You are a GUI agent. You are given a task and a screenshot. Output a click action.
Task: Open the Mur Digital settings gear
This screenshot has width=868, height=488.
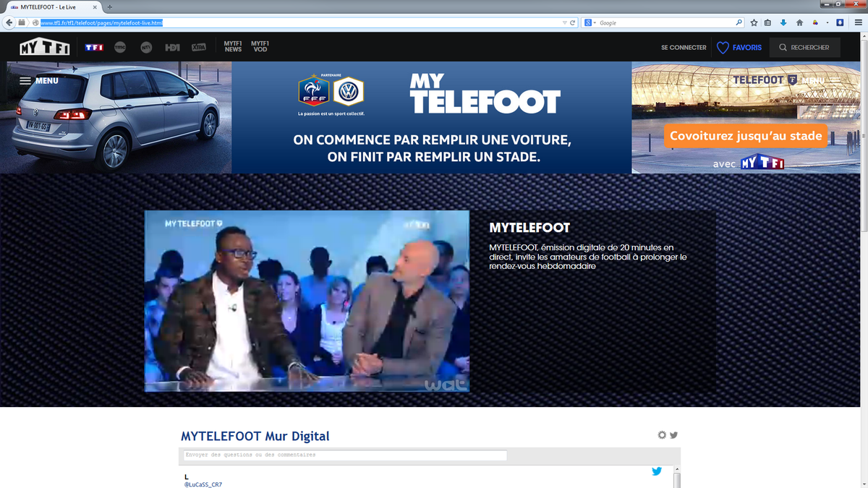coord(662,435)
